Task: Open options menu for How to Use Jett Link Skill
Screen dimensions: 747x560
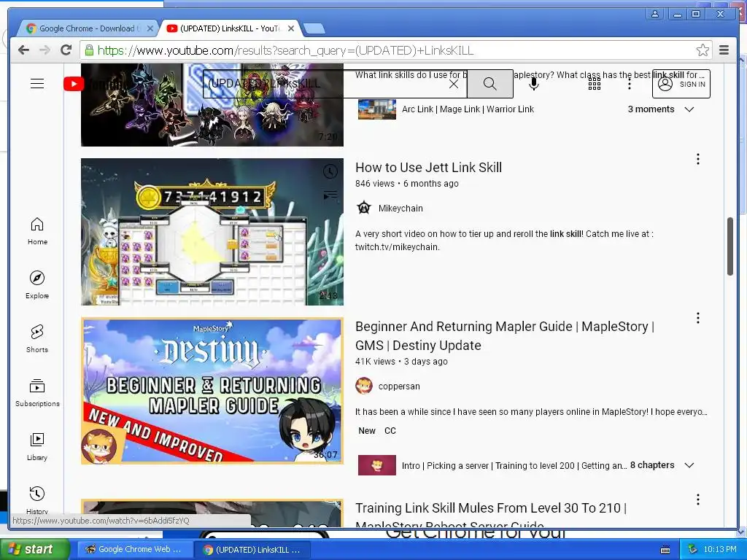Action: pyautogui.click(x=698, y=159)
